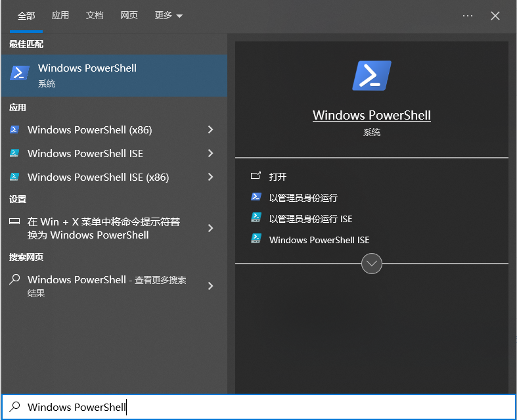Click the Windows PowerShell ISE (x86) icon

[14, 177]
